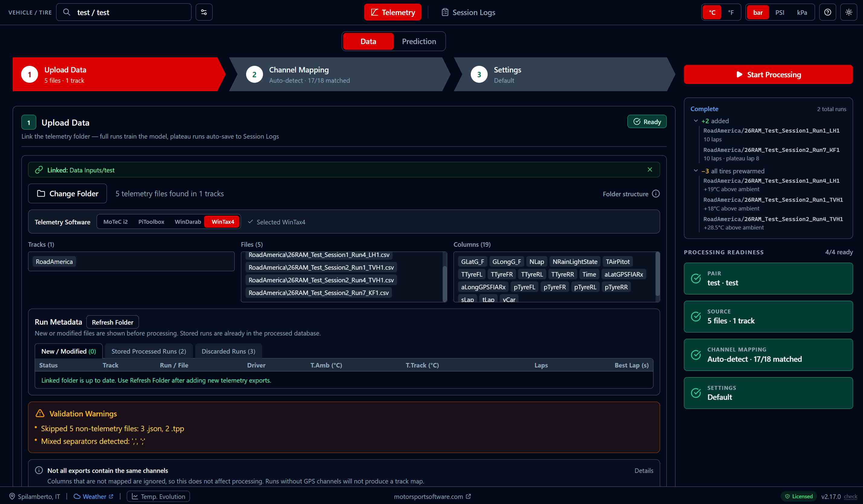Click the Folder structure info icon

tap(656, 194)
